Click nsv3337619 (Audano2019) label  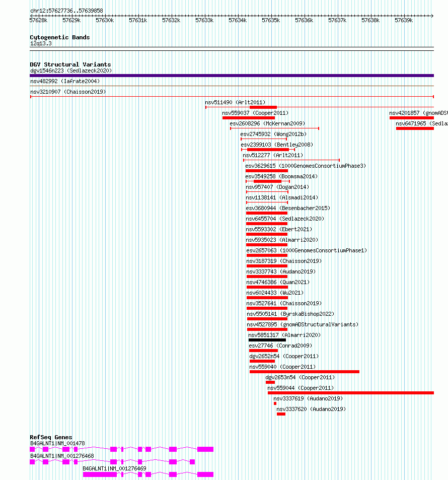[308, 398]
